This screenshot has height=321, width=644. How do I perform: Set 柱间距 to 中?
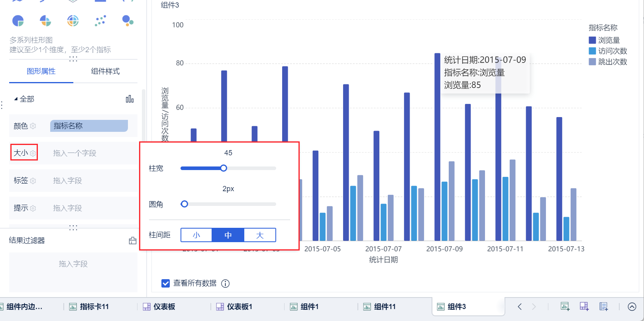click(228, 235)
